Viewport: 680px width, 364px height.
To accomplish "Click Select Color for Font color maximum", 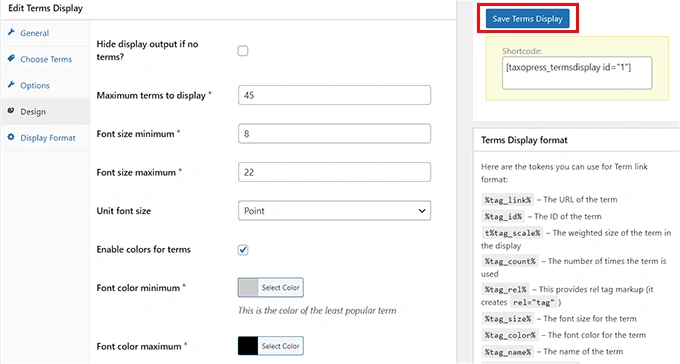I will (280, 346).
